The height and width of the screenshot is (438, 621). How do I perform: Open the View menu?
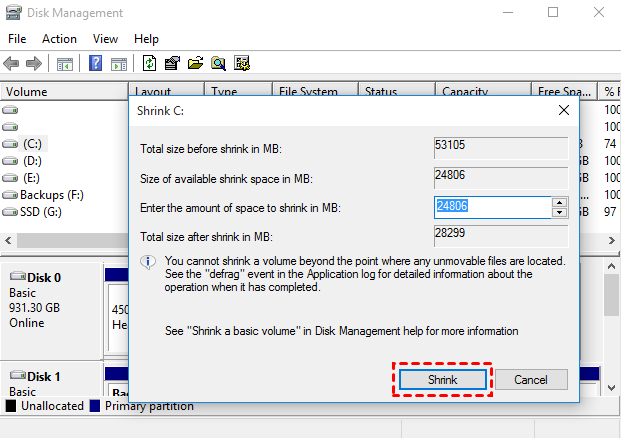[105, 39]
